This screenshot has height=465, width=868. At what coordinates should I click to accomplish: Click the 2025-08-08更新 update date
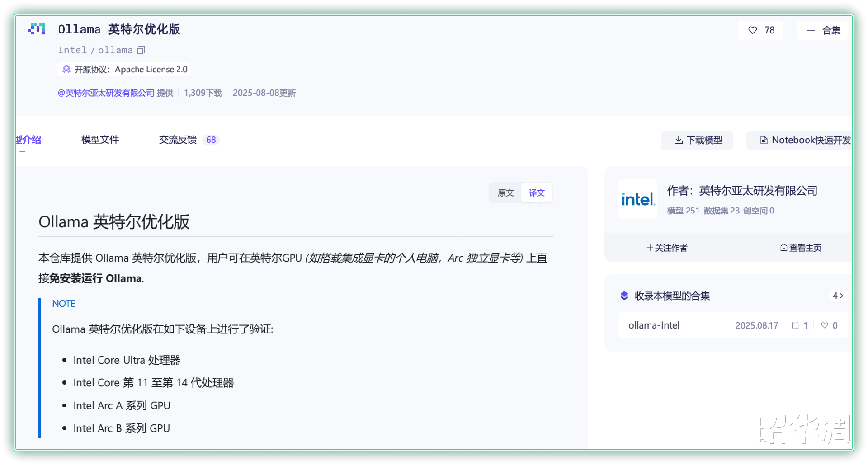[264, 93]
